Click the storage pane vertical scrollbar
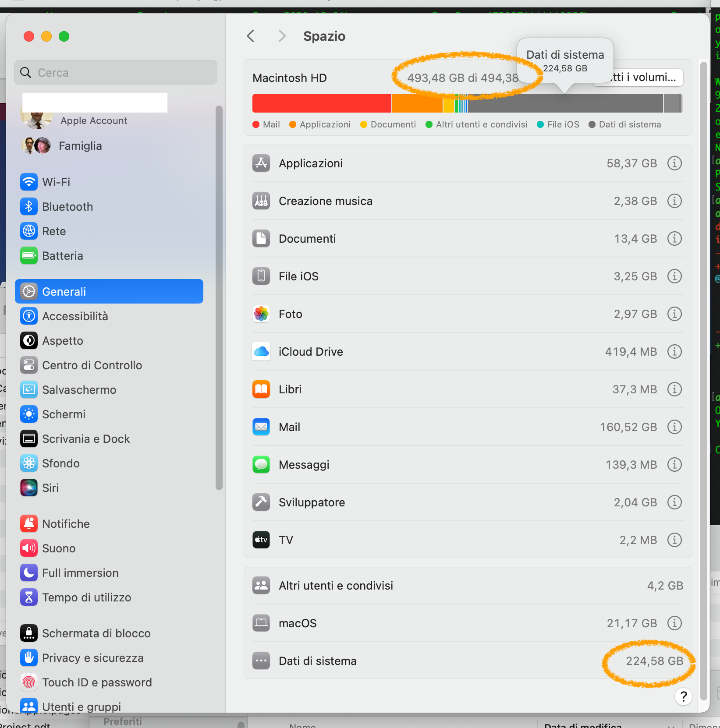The height and width of the screenshot is (728, 720). click(x=703, y=381)
